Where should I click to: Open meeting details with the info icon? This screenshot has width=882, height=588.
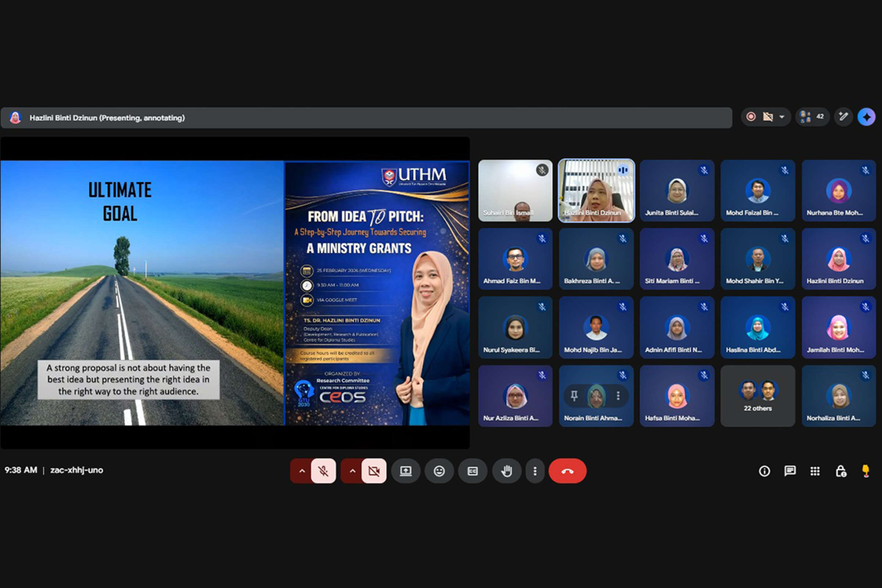pos(764,471)
